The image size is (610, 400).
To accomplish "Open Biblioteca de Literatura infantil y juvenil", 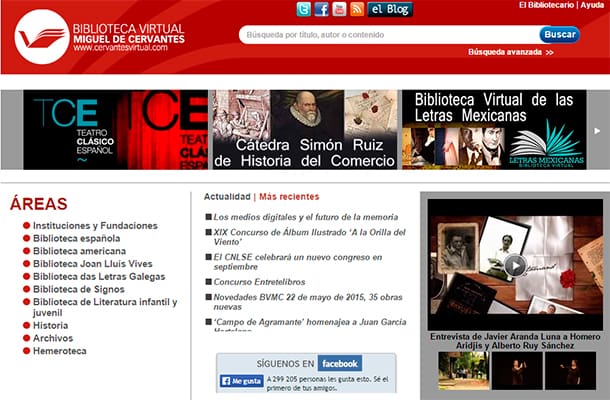I will point(105,307).
